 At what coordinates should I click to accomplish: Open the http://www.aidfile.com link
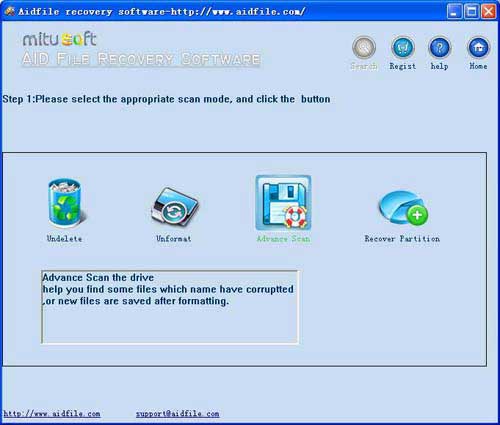52,414
